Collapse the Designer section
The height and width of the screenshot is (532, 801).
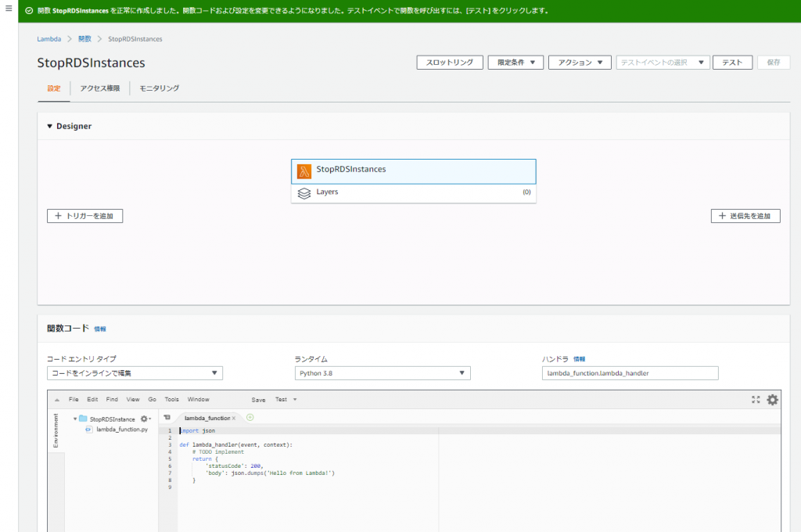[x=49, y=126]
